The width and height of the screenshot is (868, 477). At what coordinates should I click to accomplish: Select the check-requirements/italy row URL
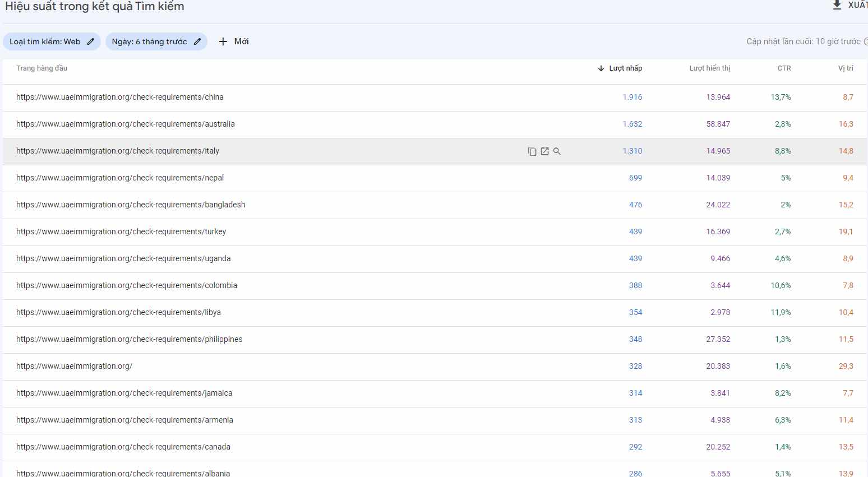coord(118,151)
